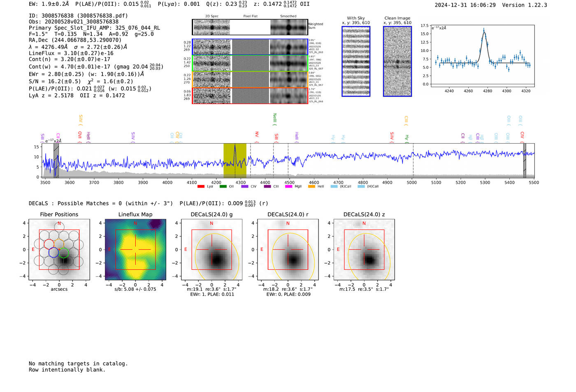This screenshot has width=576, height=392.
Task: Click the RA,Dec coordinates text
Action: point(75,40)
